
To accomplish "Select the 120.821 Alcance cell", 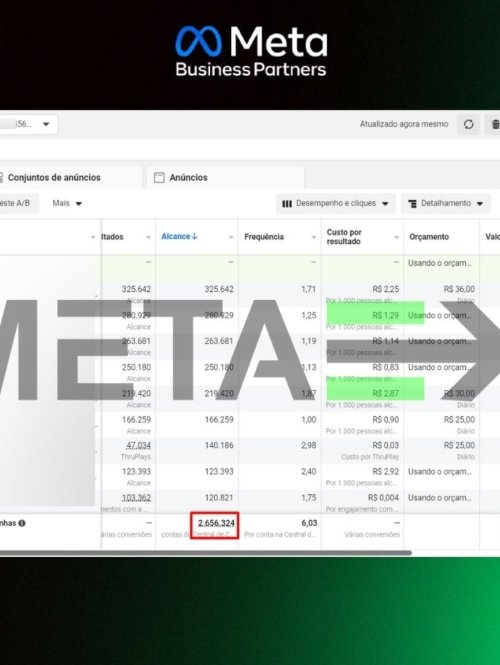I will click(219, 497).
